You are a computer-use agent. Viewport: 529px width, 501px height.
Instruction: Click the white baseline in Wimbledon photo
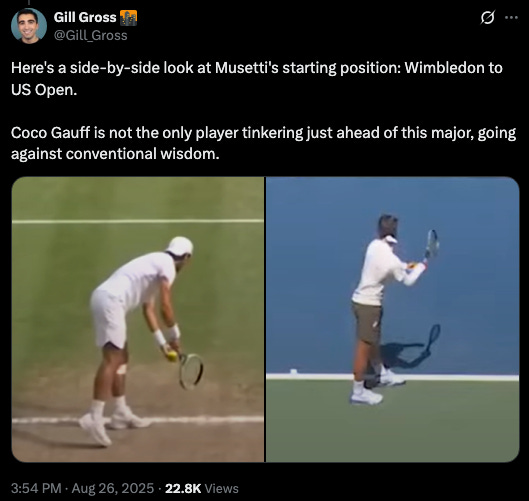138,420
